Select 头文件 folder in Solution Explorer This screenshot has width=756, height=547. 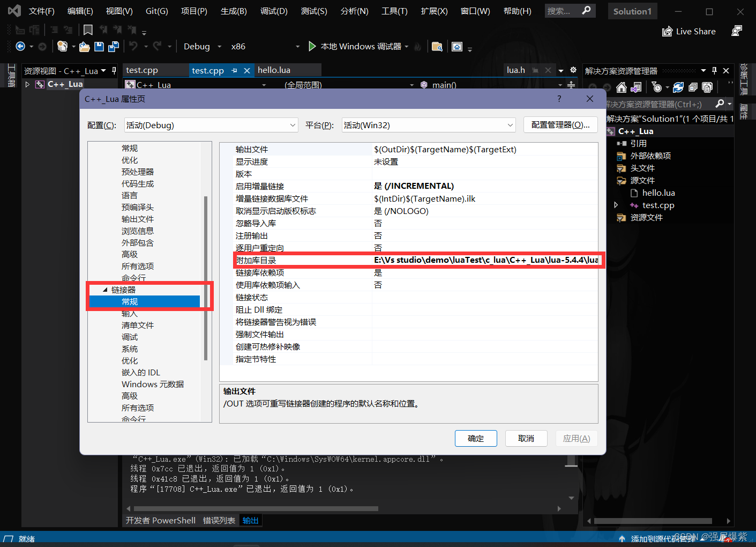click(642, 168)
